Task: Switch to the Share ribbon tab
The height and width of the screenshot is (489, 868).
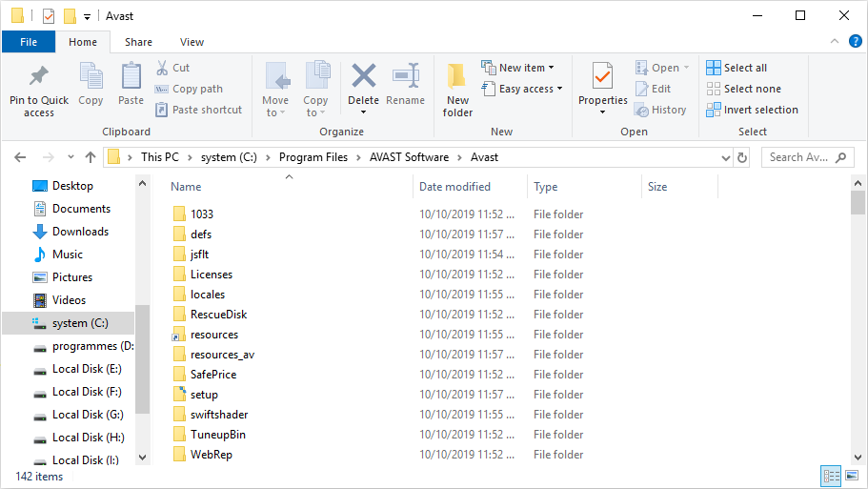Action: (138, 42)
